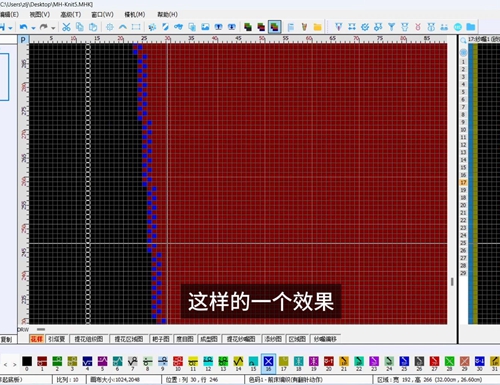
Task: Open the yellow folder icon
Action: pyautogui.click(x=317, y=27)
